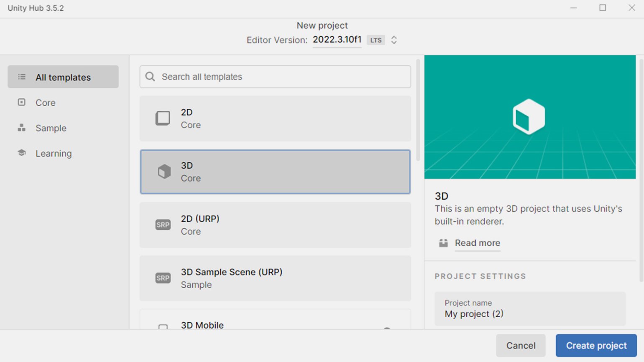Click the Learning graduation cap icon
Image resolution: width=644 pixels, height=362 pixels.
(22, 153)
